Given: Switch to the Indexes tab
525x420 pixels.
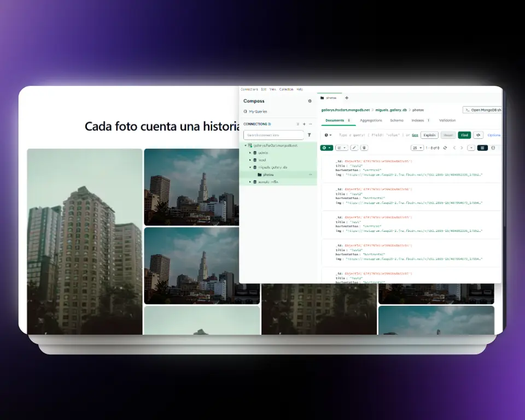Looking at the screenshot, I should point(421,120).
